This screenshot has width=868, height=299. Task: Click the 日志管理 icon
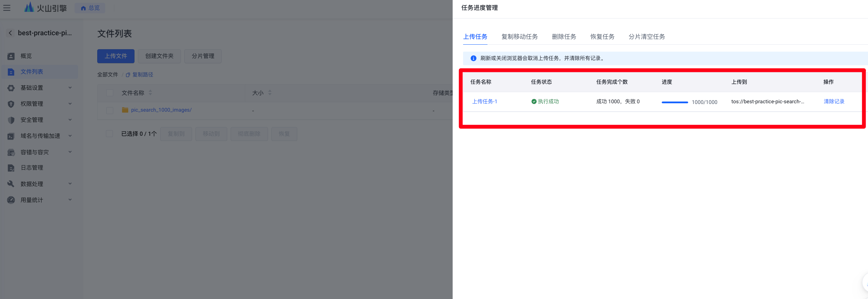pyautogui.click(x=11, y=168)
